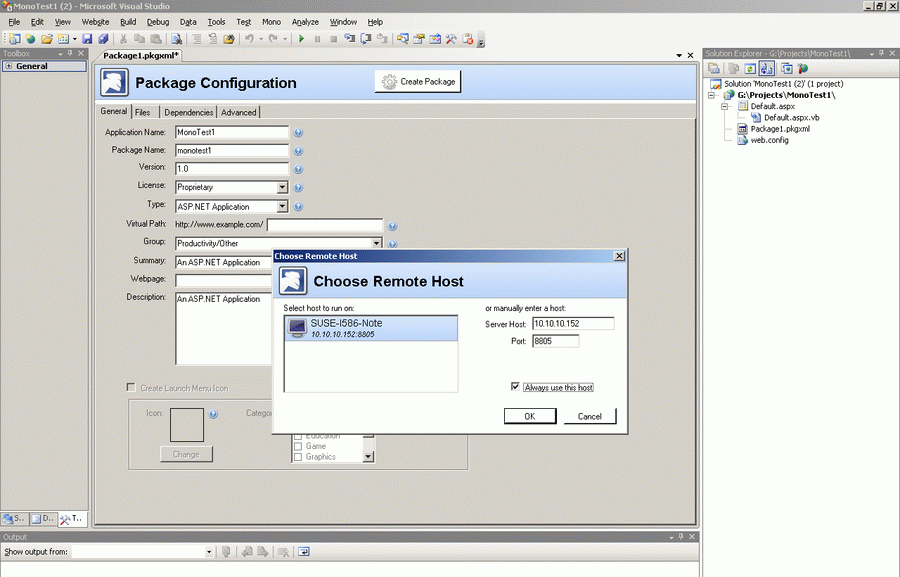Toggle the Create Launch Menu Icon checkbox
This screenshot has height=577, width=900.
(x=131, y=388)
